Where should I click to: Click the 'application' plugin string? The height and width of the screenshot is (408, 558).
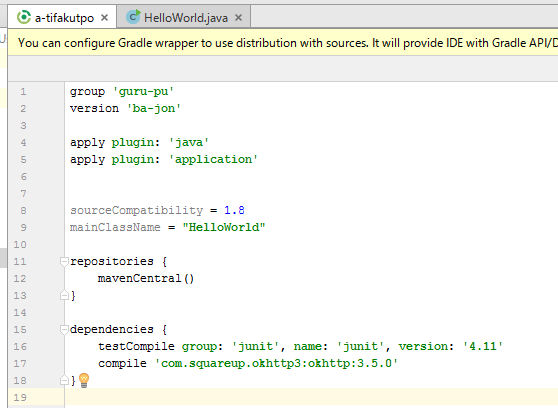click(x=214, y=159)
